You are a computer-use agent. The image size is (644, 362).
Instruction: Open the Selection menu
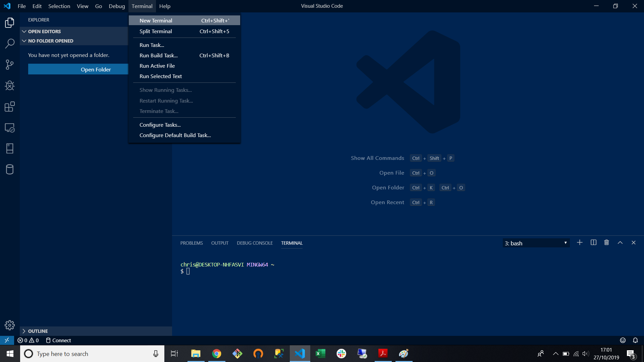click(59, 6)
